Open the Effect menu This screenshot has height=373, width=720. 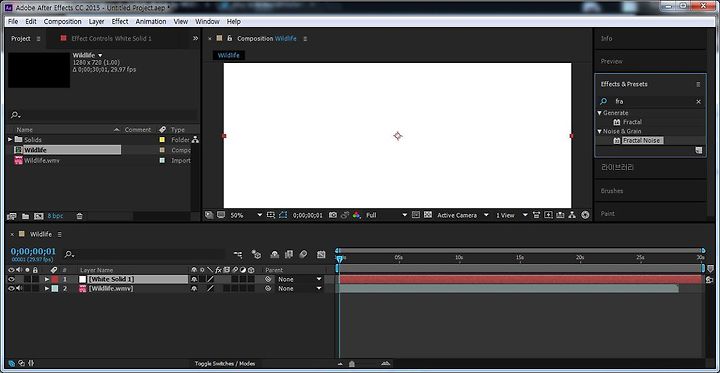point(120,22)
